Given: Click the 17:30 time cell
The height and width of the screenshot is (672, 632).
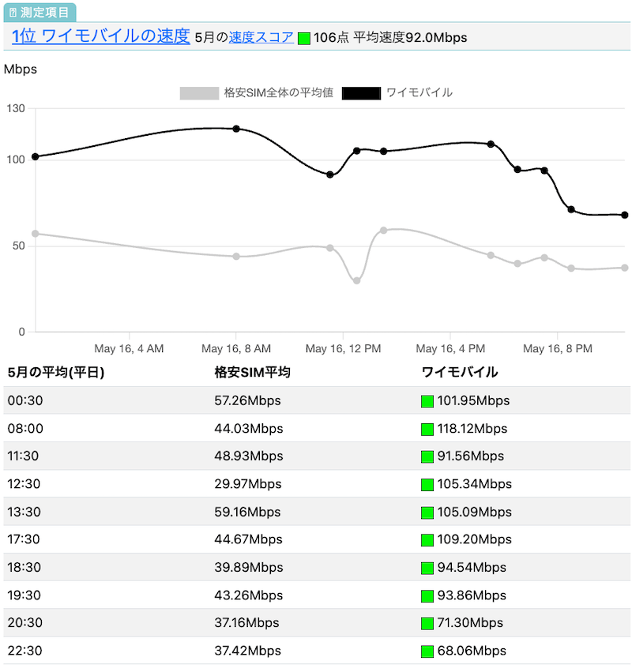Looking at the screenshot, I should point(24,539).
